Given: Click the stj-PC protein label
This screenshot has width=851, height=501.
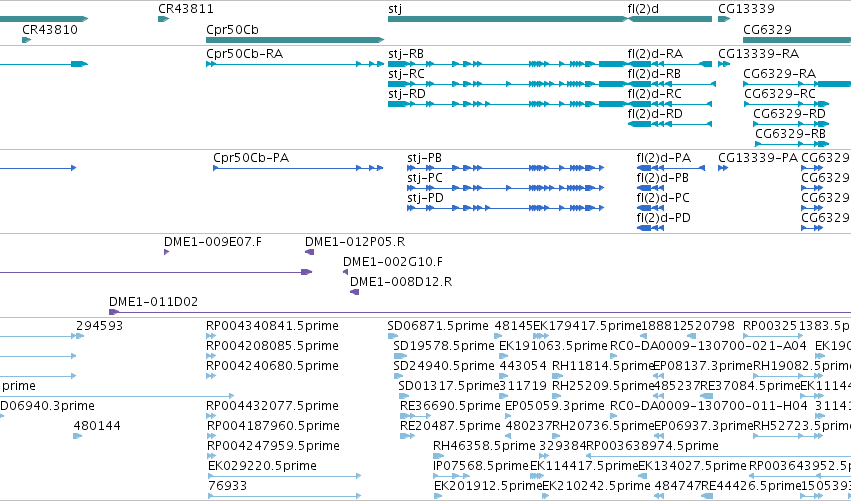Looking at the screenshot, I should click(x=425, y=178).
